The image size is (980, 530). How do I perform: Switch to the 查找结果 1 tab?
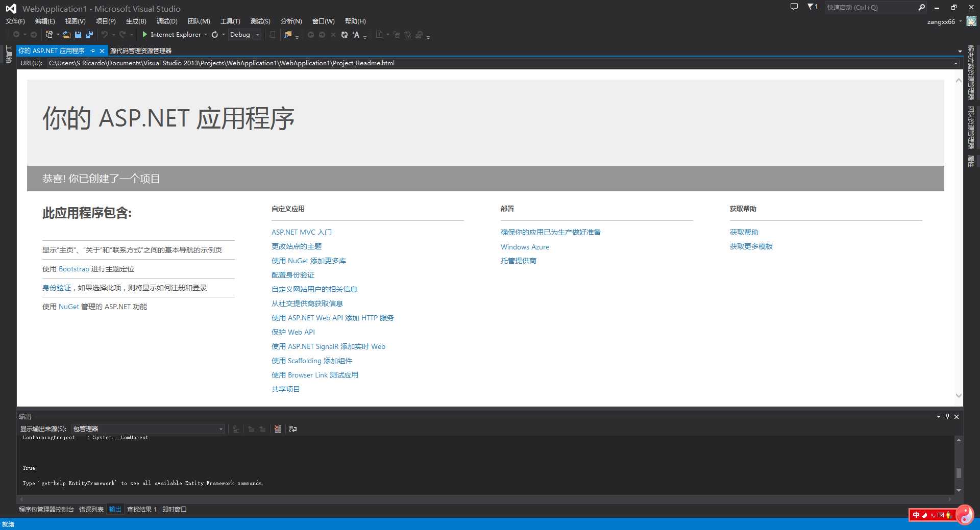(x=142, y=509)
